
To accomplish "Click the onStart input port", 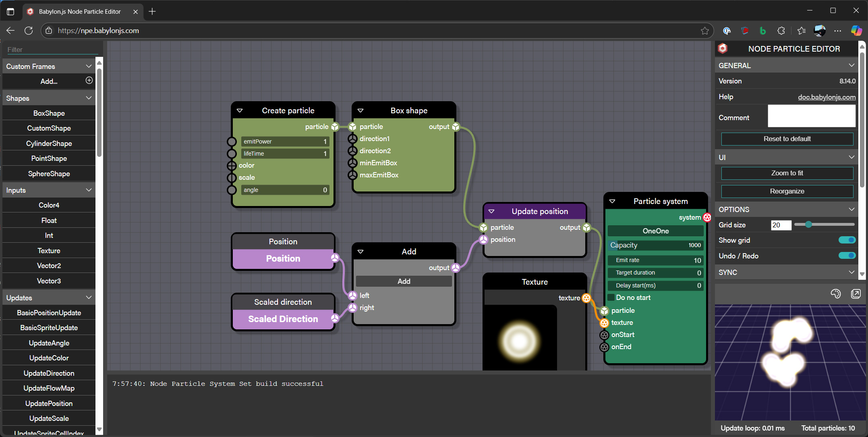I will (x=604, y=335).
